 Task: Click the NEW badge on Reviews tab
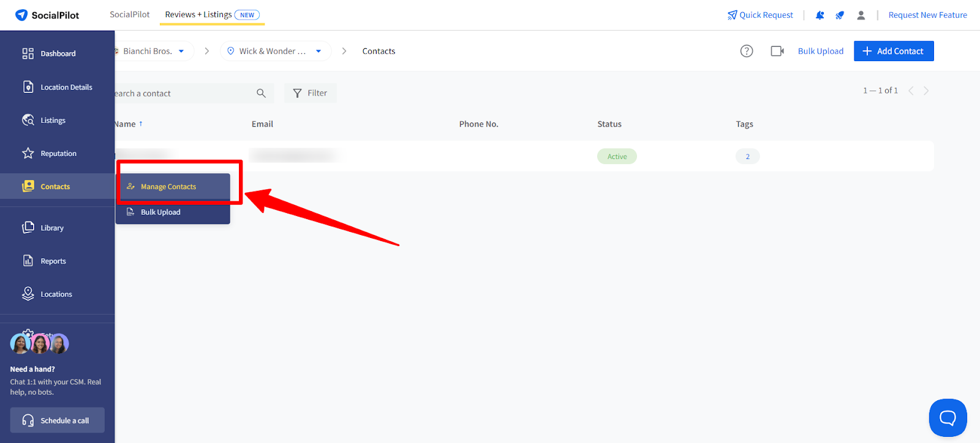click(x=247, y=15)
